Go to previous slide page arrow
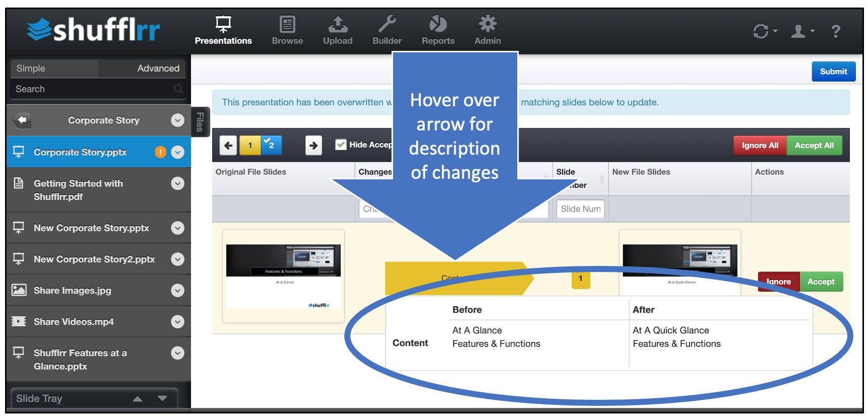868x419 pixels. coord(228,146)
